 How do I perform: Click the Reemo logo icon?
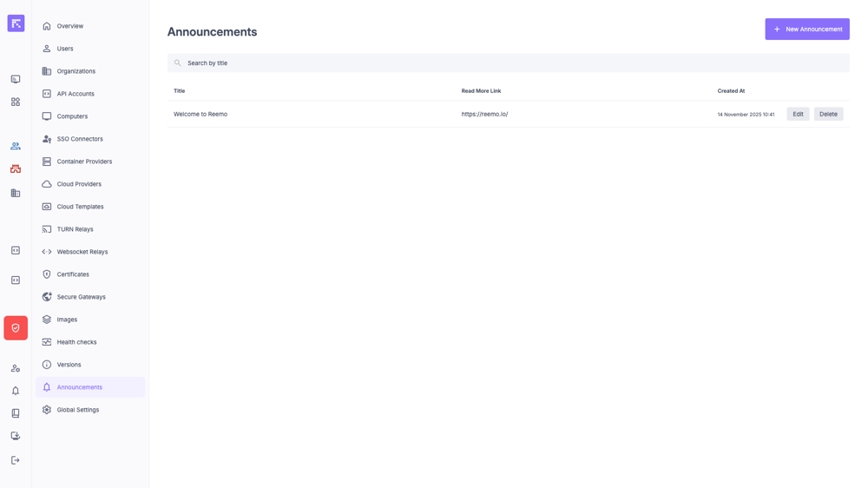tap(16, 23)
